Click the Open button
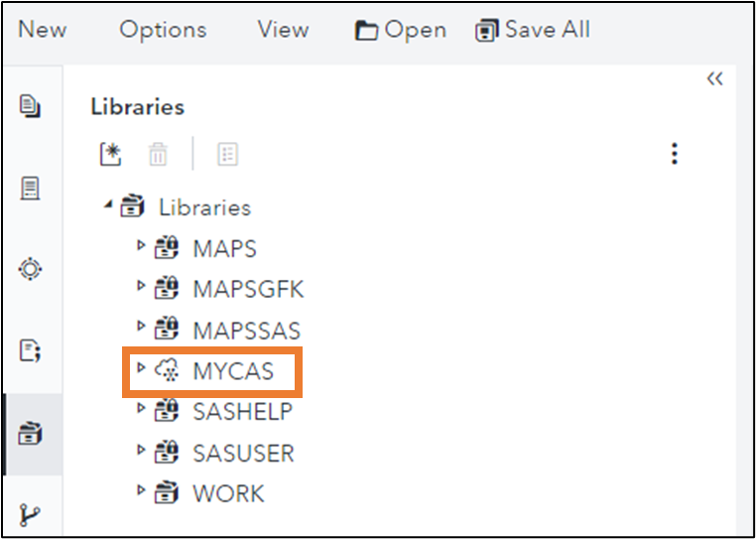756x539 pixels. coord(401,30)
